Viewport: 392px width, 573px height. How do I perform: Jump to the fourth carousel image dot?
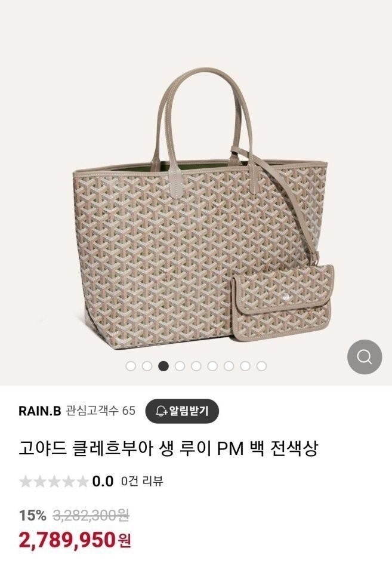click(x=180, y=366)
